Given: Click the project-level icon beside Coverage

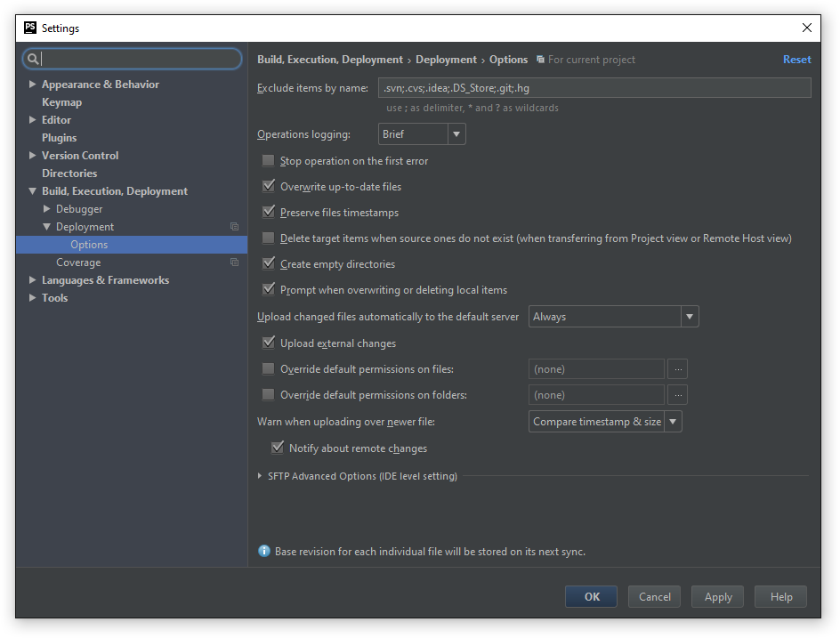Looking at the screenshot, I should tap(234, 262).
